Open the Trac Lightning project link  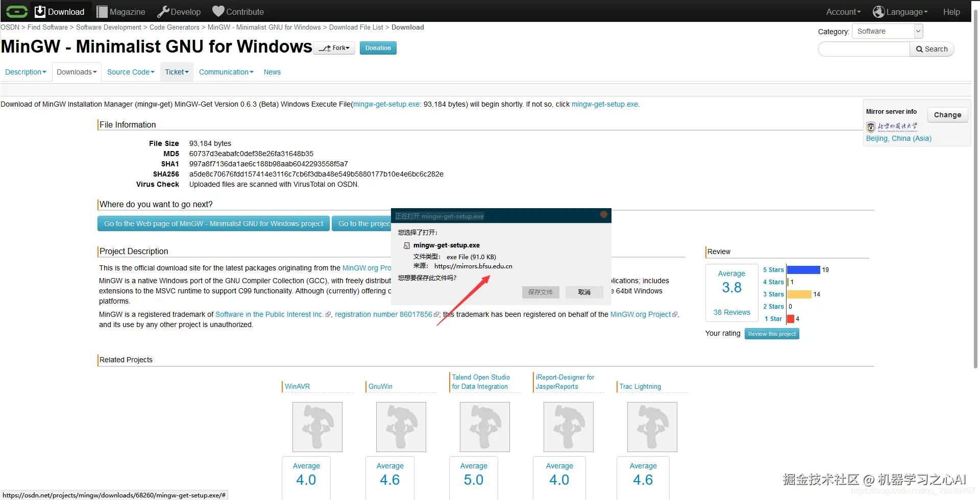(x=640, y=386)
